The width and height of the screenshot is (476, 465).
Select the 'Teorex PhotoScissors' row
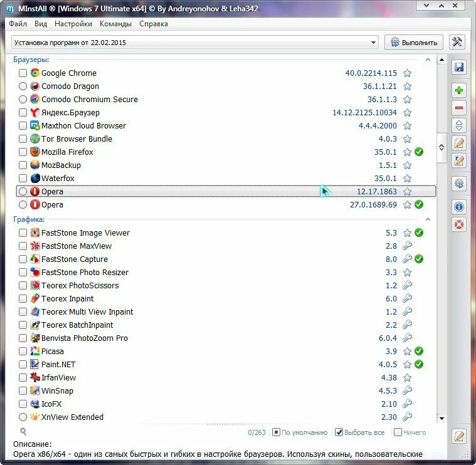coord(226,285)
